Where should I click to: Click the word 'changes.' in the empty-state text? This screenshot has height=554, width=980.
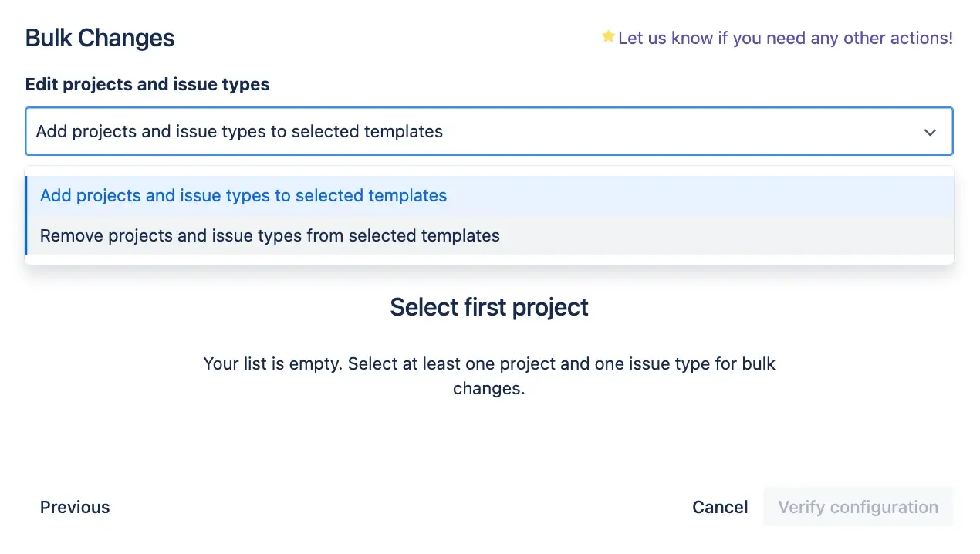click(x=488, y=389)
